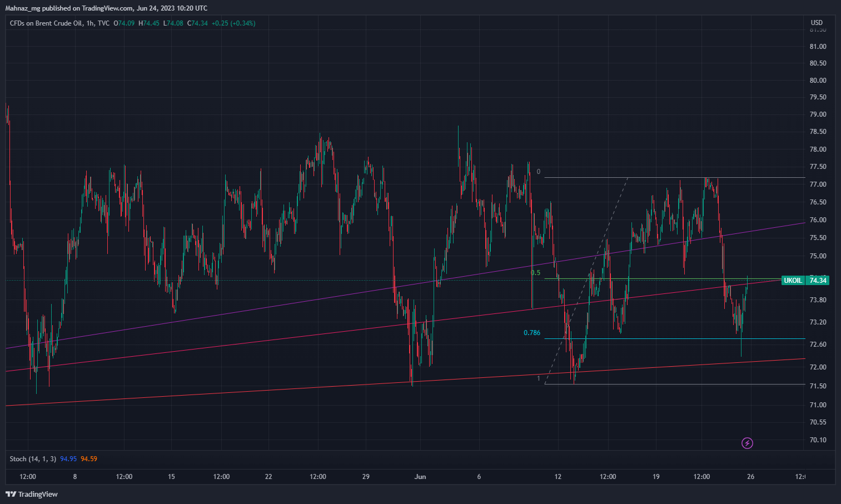Click the 70.10 price axis label
841x504 pixels.
(x=818, y=440)
